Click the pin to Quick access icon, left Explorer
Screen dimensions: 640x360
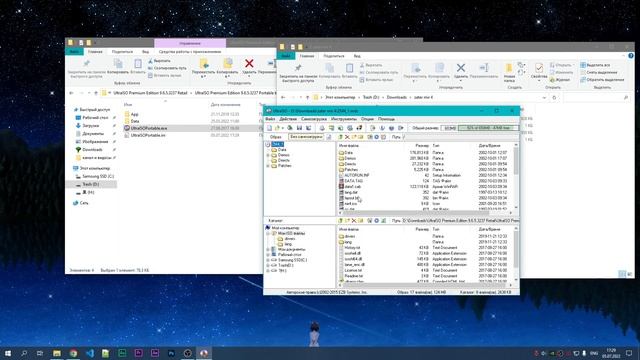87,63
